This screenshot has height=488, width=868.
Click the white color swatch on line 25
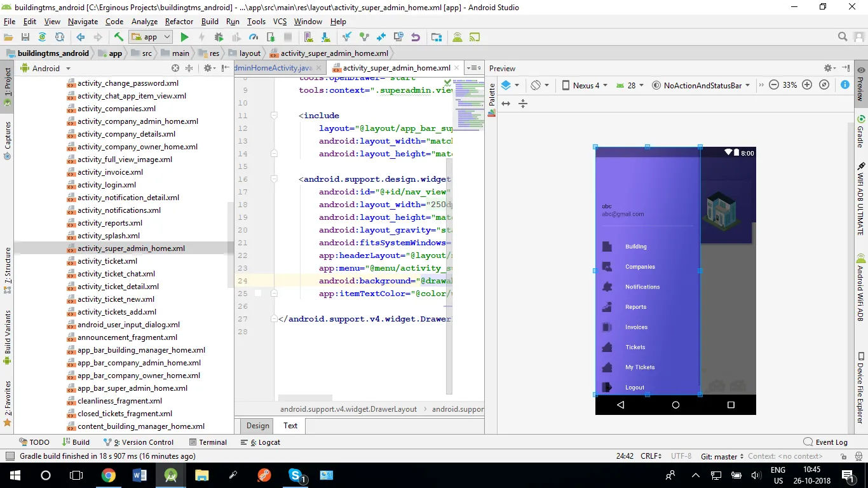point(258,294)
